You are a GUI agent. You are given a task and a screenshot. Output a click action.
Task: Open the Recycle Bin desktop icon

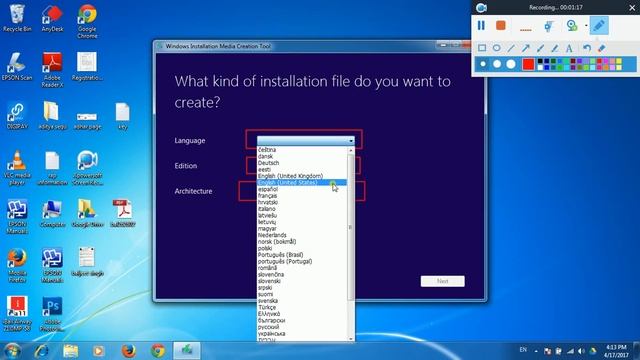[x=17, y=18]
